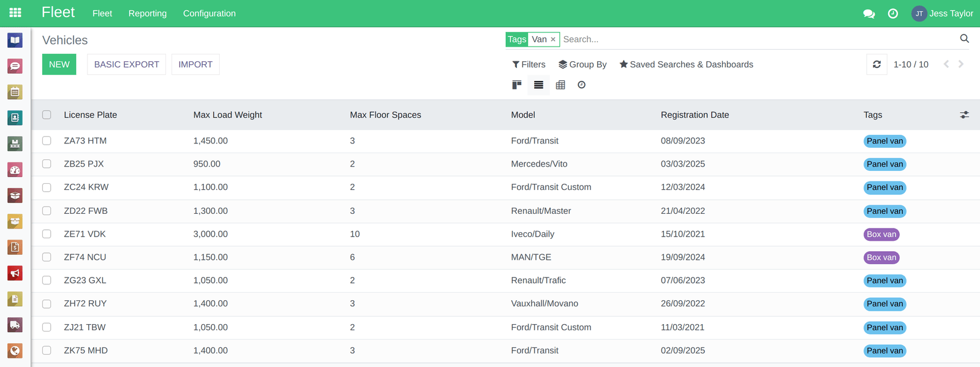This screenshot has width=980, height=367.
Task: Open the apps grid menu
Action: [x=15, y=13]
